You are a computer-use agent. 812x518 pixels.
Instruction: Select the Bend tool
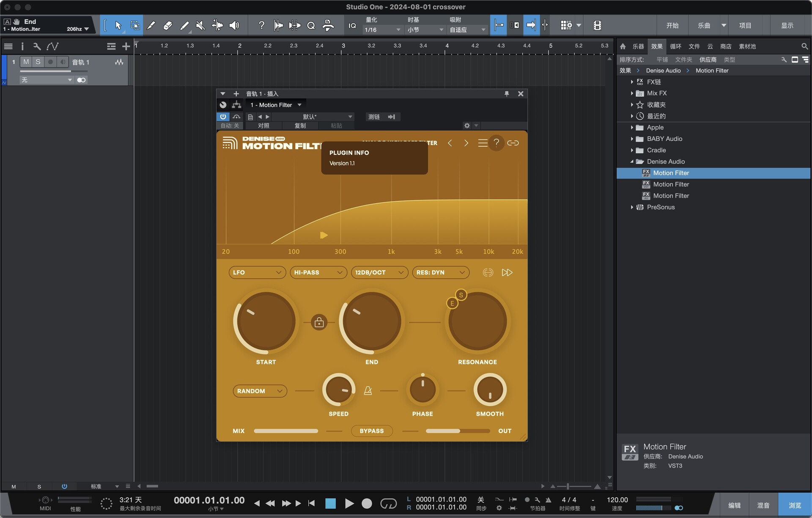pos(217,25)
